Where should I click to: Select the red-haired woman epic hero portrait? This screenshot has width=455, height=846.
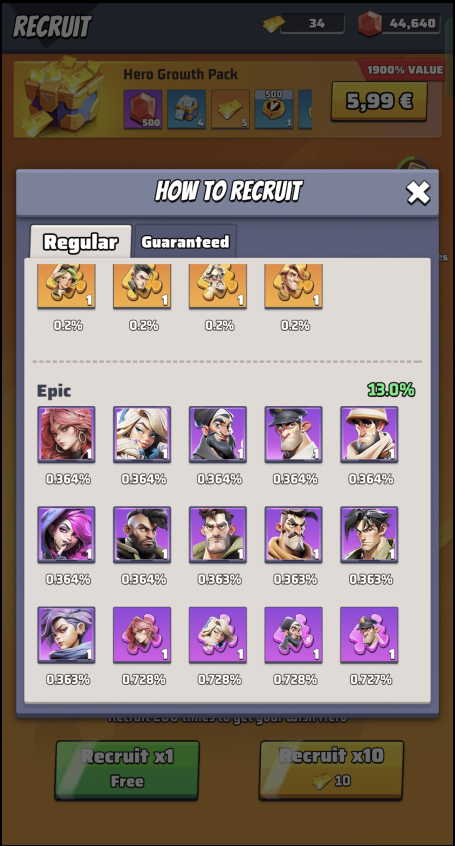click(x=66, y=434)
